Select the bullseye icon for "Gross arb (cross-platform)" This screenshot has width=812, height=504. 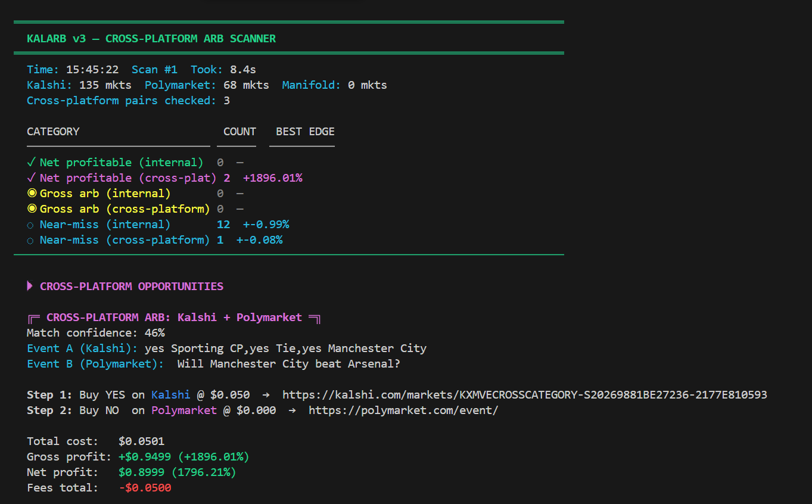click(x=30, y=209)
